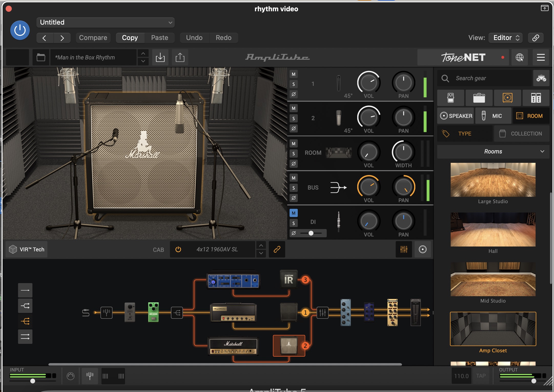
Task: Mute mic channel 1
Action: coord(294,74)
